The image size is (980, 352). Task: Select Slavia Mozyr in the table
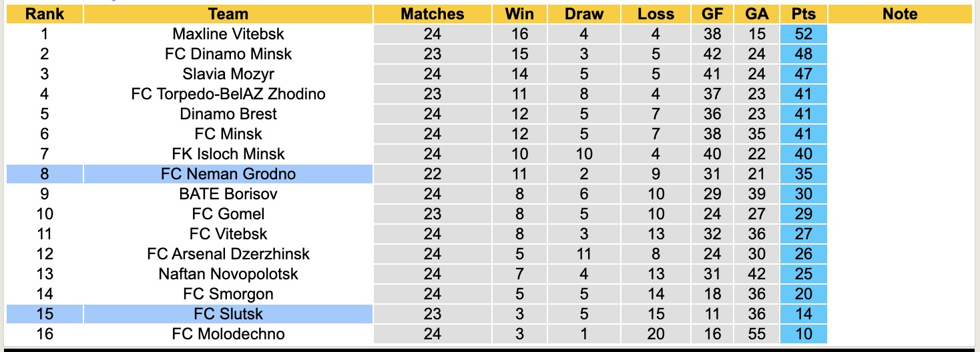click(x=228, y=74)
